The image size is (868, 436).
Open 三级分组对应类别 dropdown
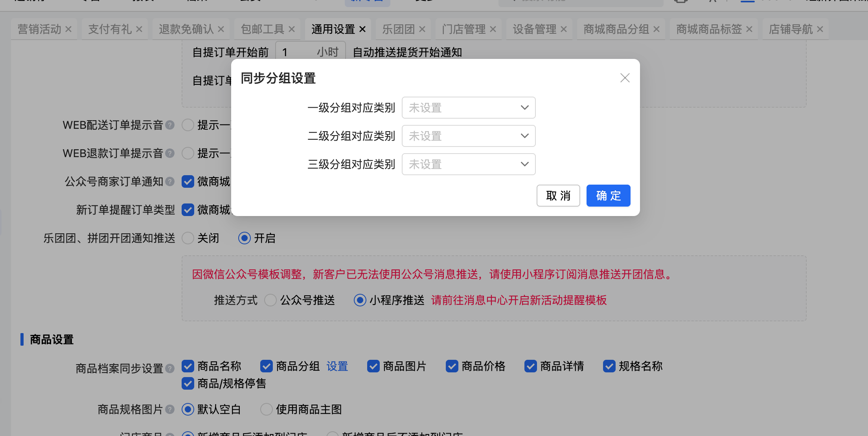click(468, 164)
